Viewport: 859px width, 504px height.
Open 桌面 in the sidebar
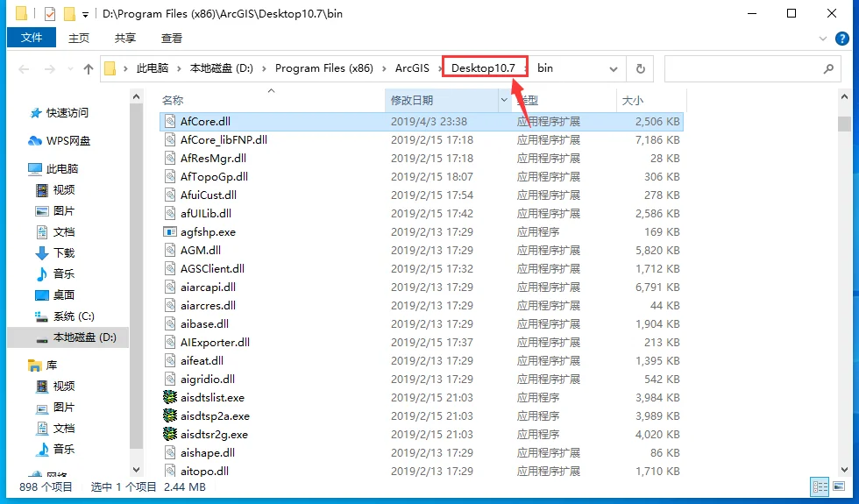[55, 295]
